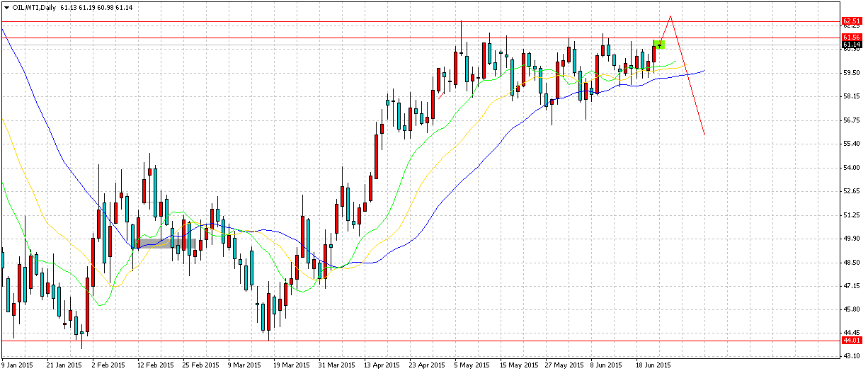Select the black 61.14 current price tag

pyautogui.click(x=851, y=45)
